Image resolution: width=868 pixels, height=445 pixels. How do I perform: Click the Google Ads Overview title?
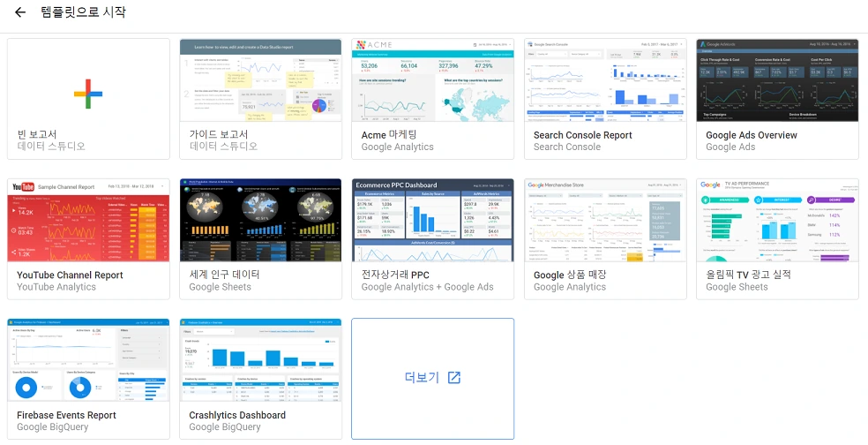tap(752, 135)
